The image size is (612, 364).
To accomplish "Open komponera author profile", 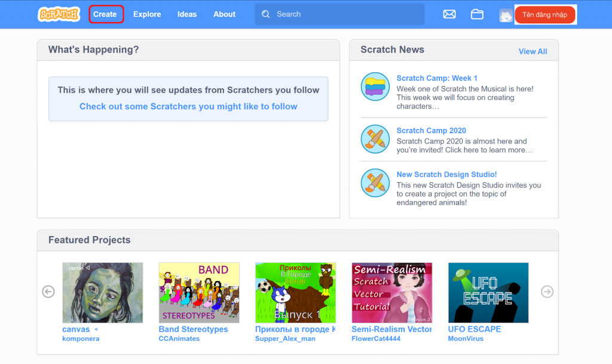I will (81, 339).
